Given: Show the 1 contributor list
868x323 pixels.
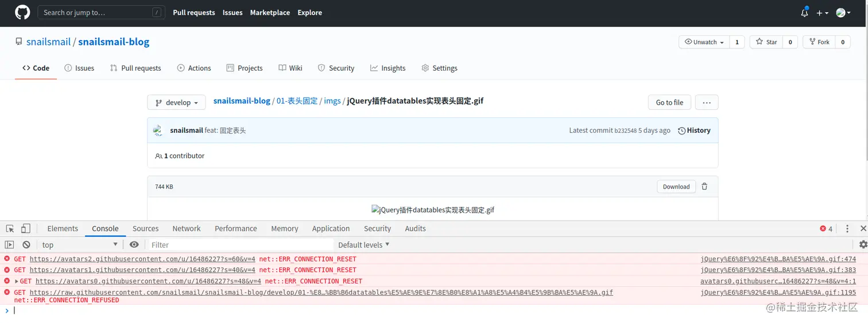Looking at the screenshot, I should click(x=180, y=156).
